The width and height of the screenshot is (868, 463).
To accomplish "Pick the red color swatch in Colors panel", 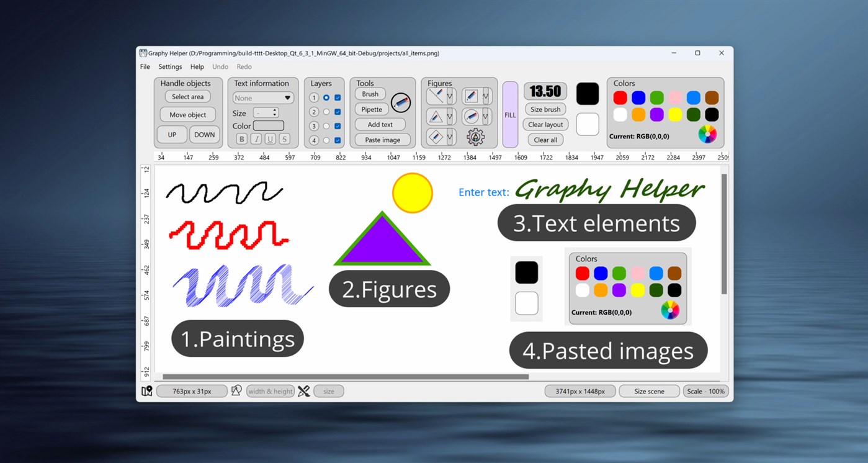I will point(619,97).
